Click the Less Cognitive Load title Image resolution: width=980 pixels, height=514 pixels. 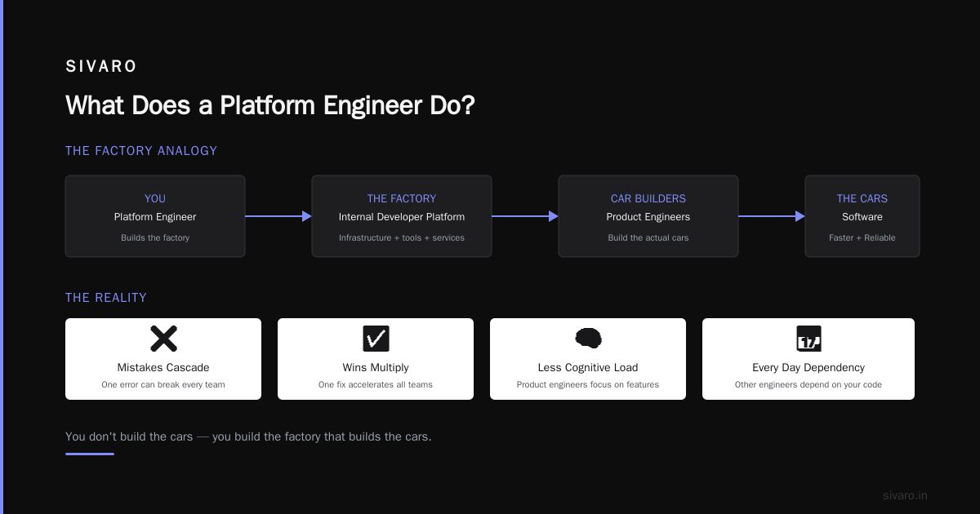tap(588, 368)
